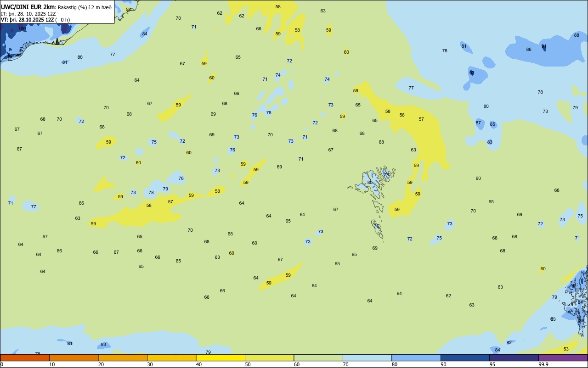Click the '88' humidity value on the map

pyautogui.click(x=577, y=35)
